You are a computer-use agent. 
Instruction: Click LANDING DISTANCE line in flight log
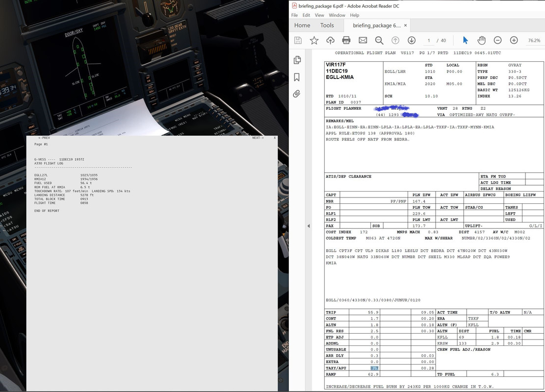[64, 195]
